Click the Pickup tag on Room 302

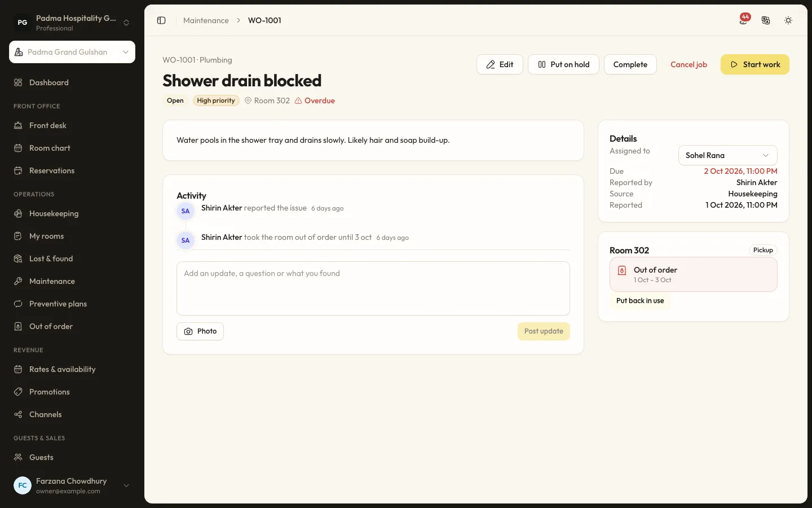tap(763, 250)
